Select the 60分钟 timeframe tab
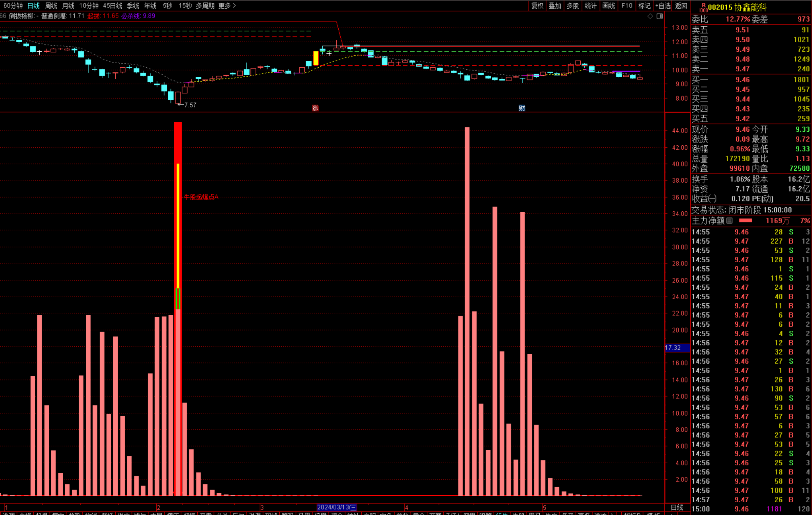 [12, 5]
